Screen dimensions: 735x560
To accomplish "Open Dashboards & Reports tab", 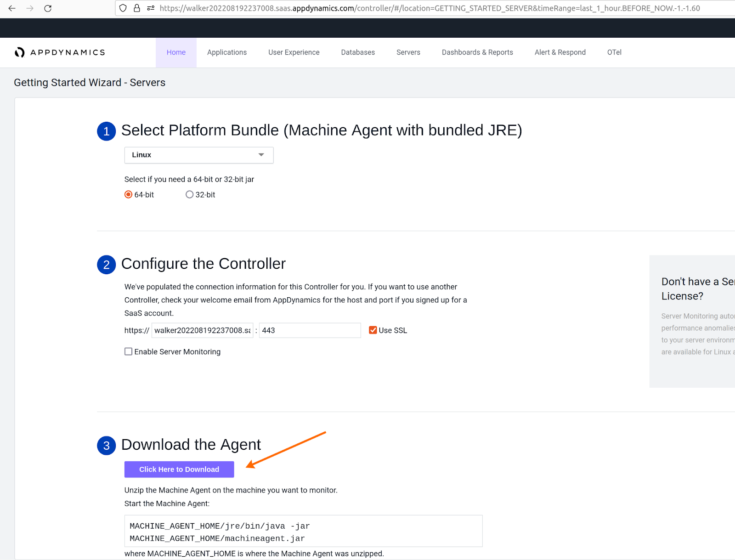I will click(x=477, y=52).
